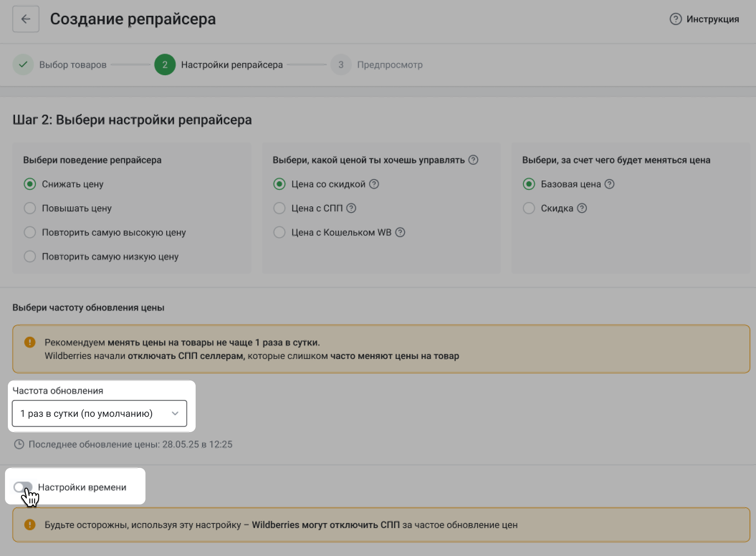Click the warning icon in Будьте осторожны banner
Screen dimensions: 756x556
click(30, 525)
